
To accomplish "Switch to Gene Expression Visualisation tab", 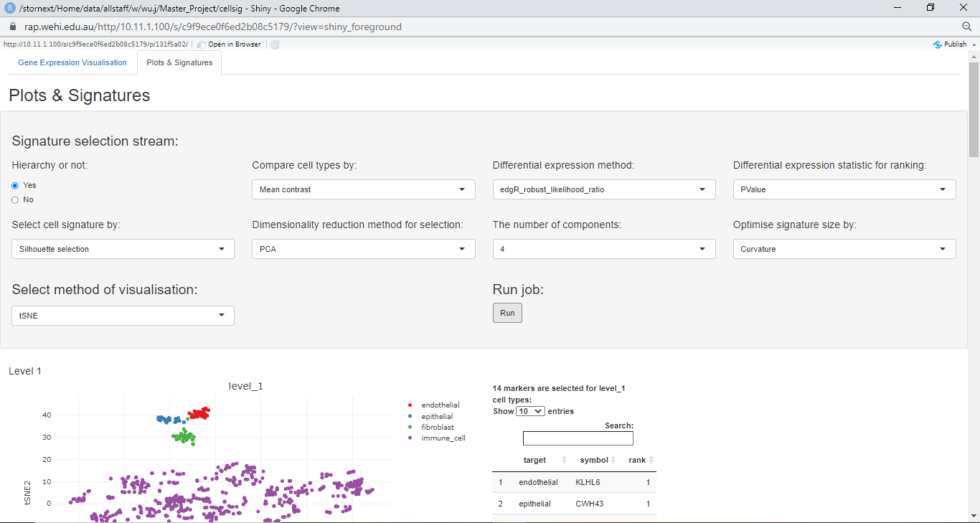I will coord(72,62).
